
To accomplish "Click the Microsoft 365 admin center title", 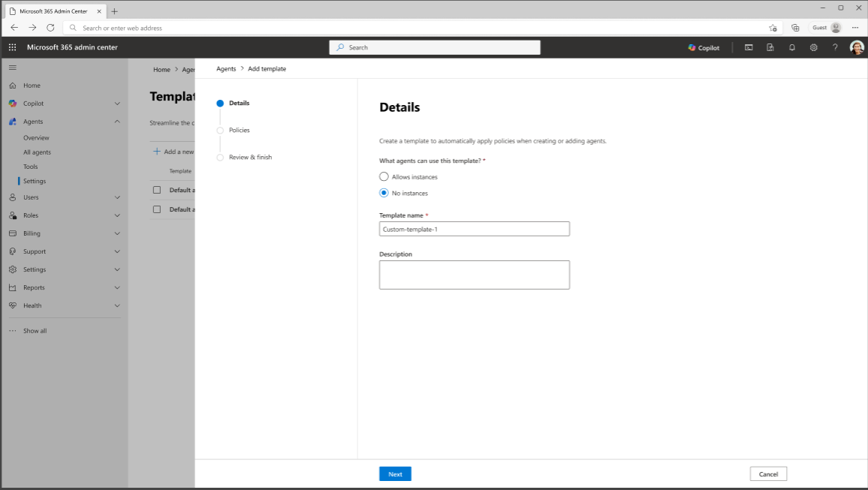I will (x=73, y=47).
